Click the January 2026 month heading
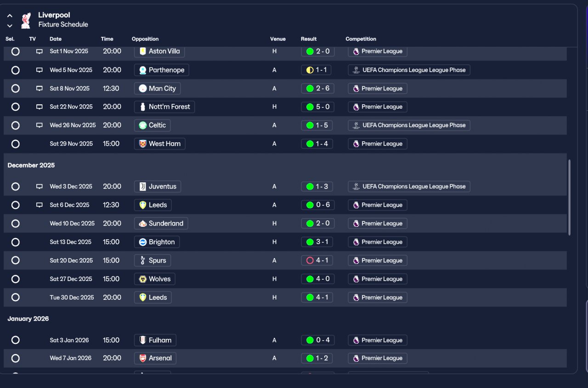The width and height of the screenshot is (588, 388). coord(28,319)
